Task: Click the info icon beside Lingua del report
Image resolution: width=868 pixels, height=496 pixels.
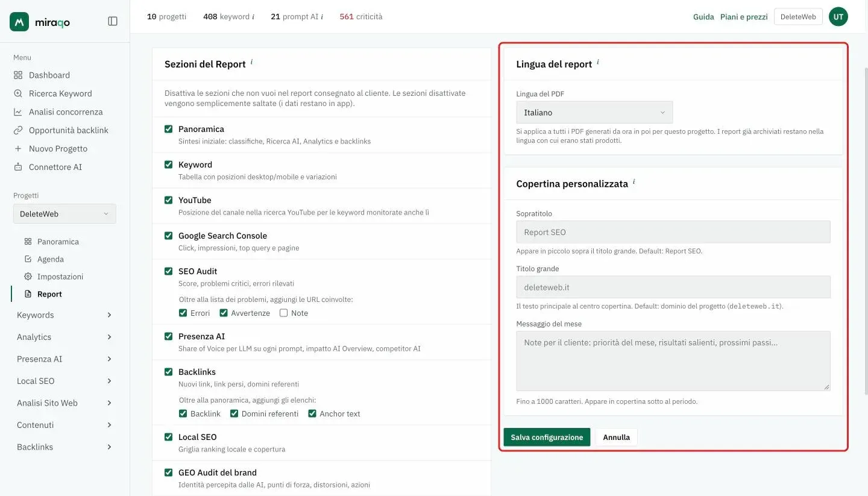Action: [598, 62]
